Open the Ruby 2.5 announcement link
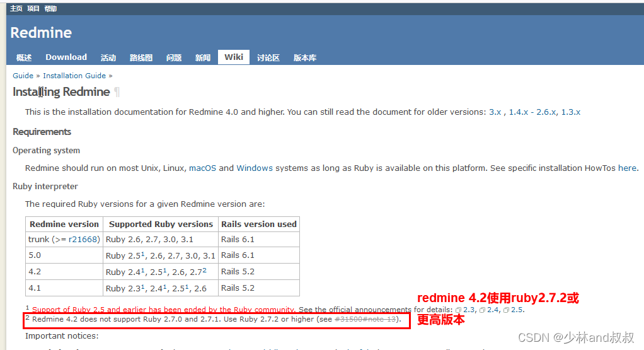Screen dimensions: 644x350 click(517, 310)
